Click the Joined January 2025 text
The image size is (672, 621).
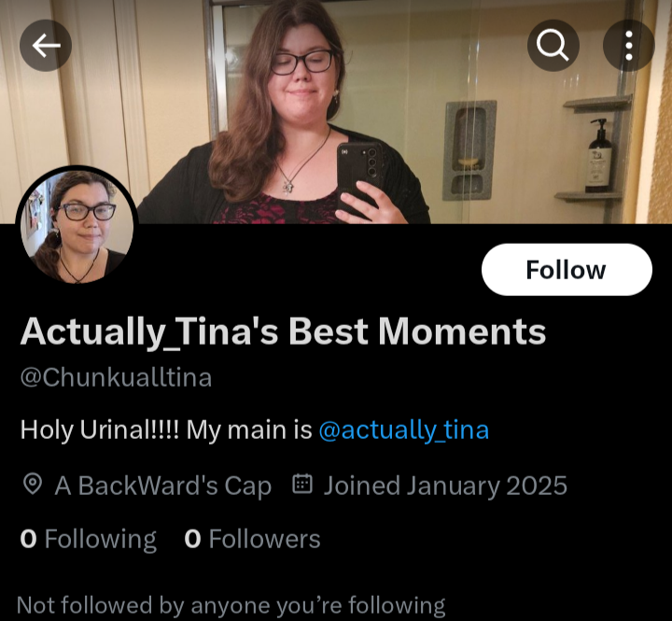445,486
